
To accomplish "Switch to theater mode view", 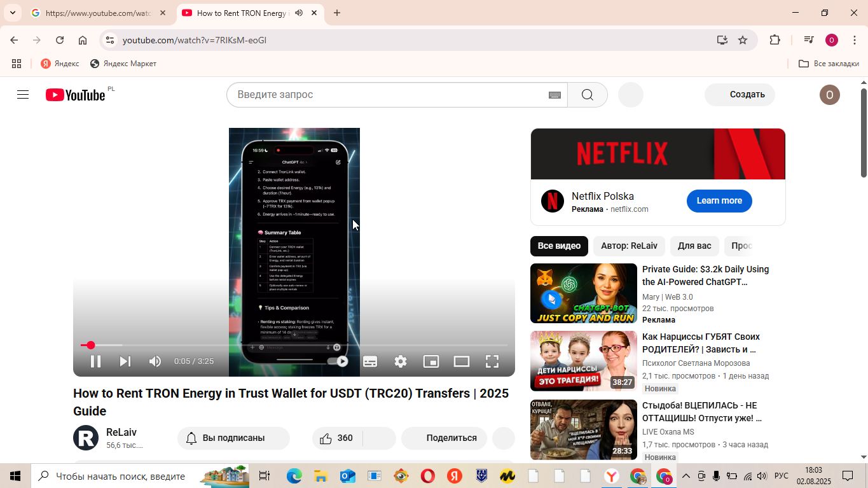I will [462, 361].
